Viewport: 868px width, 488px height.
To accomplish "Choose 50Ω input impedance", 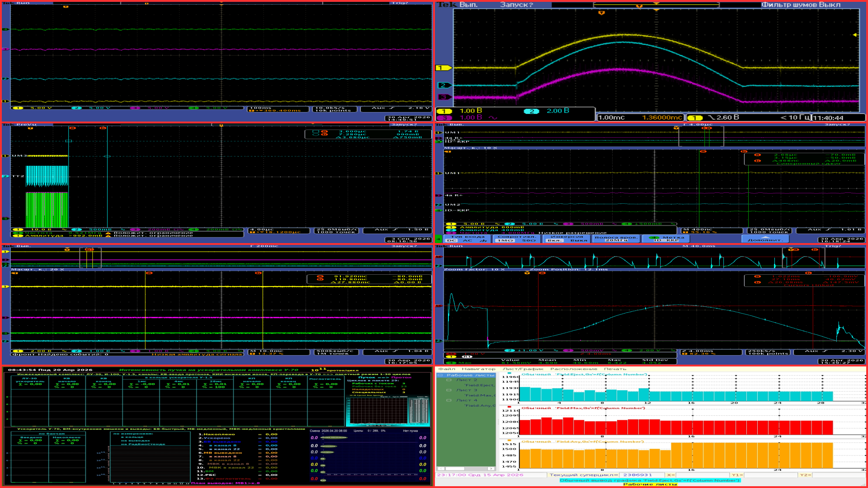I will (x=529, y=240).
